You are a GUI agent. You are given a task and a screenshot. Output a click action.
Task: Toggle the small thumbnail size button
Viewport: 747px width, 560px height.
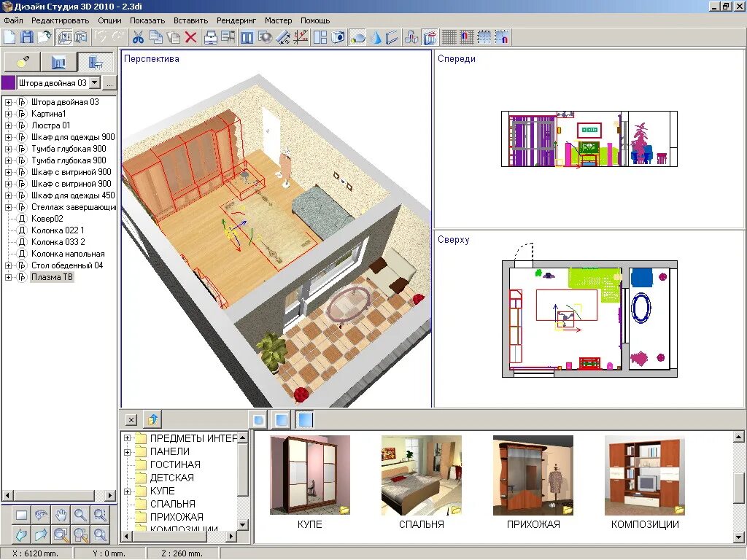tap(259, 420)
